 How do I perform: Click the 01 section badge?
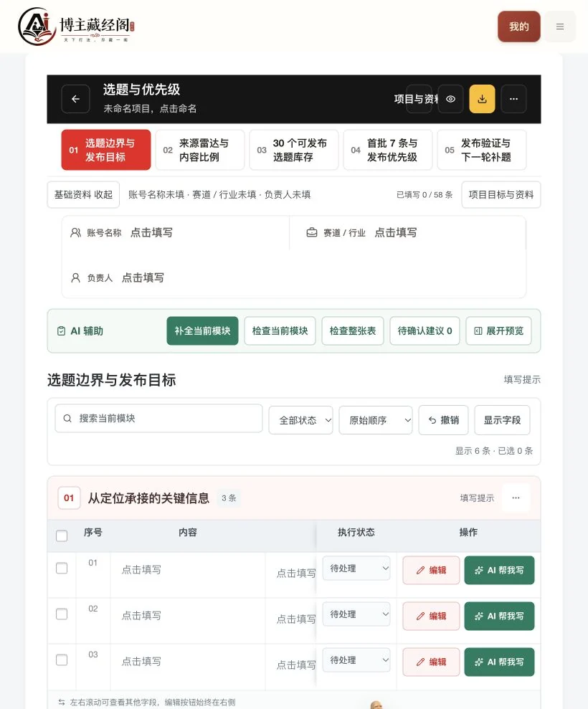tap(69, 498)
